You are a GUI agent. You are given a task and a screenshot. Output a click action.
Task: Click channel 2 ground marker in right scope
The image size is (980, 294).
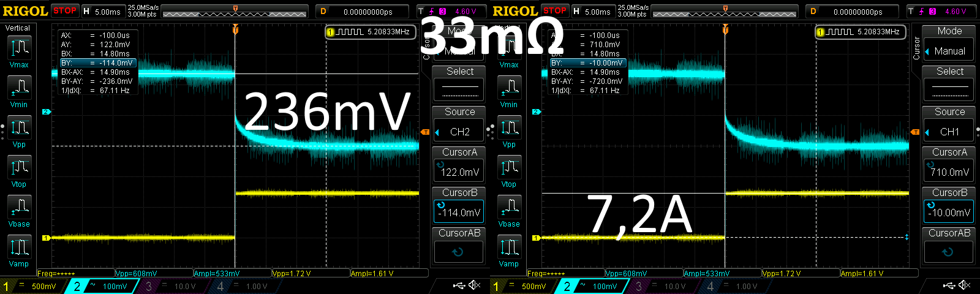point(536,111)
